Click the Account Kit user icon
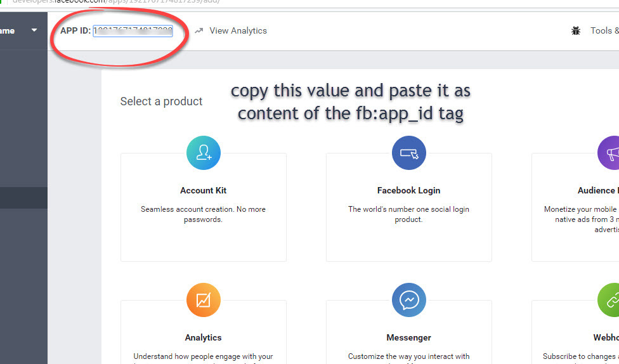Screen dimensions: 619x364 click(x=204, y=153)
